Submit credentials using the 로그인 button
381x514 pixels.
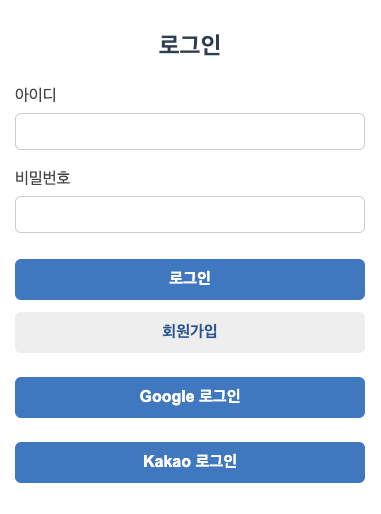click(x=190, y=279)
